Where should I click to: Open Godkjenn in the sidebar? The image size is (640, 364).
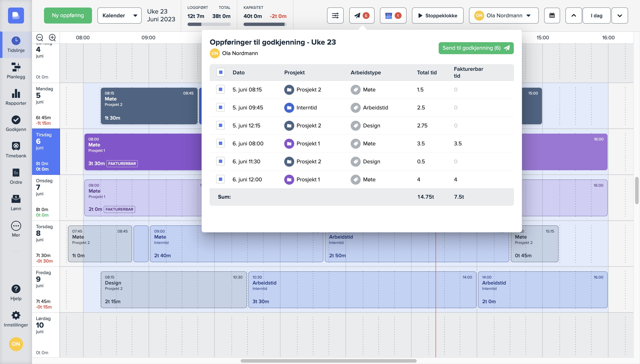tap(16, 123)
